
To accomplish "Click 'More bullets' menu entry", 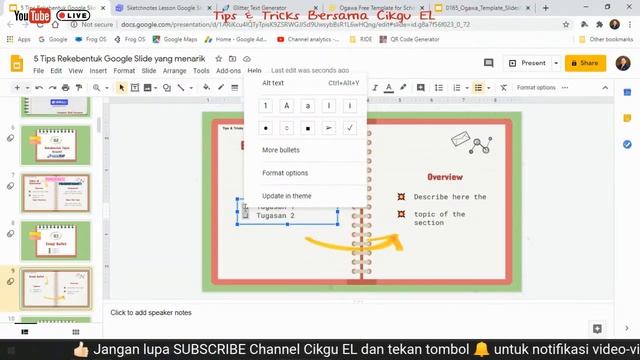I will click(x=281, y=150).
